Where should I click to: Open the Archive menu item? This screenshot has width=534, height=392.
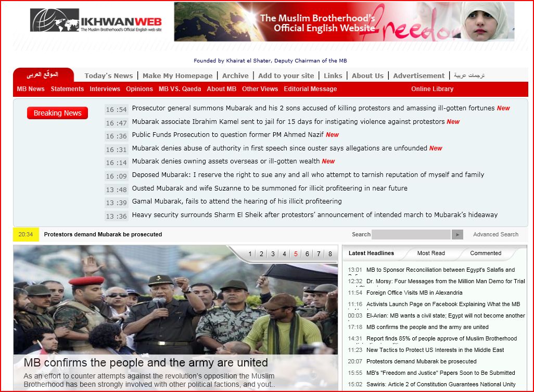pyautogui.click(x=235, y=75)
